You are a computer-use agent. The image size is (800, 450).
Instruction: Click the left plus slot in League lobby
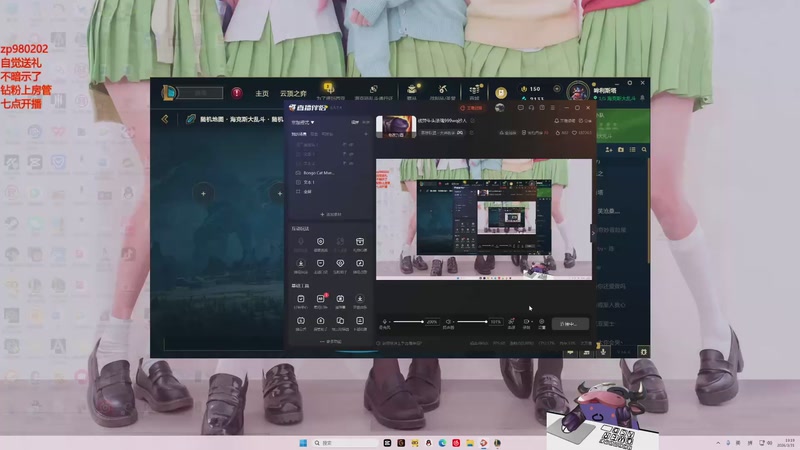203,193
